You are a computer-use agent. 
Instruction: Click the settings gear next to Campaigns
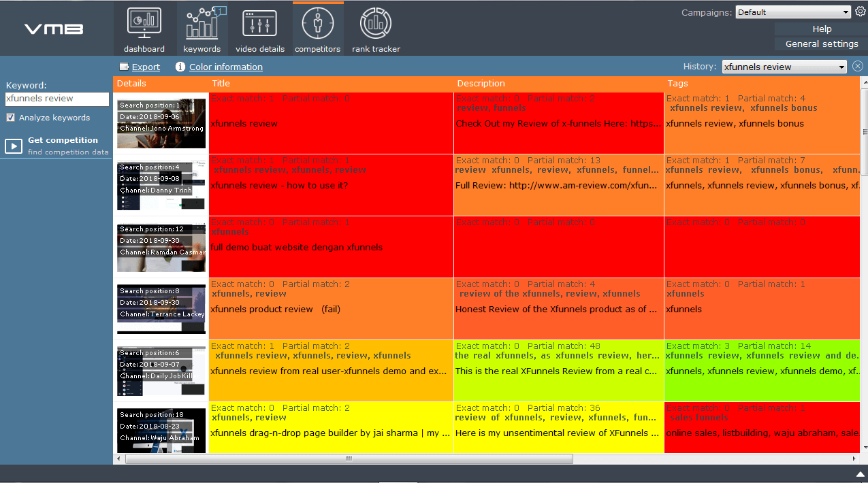click(x=860, y=12)
